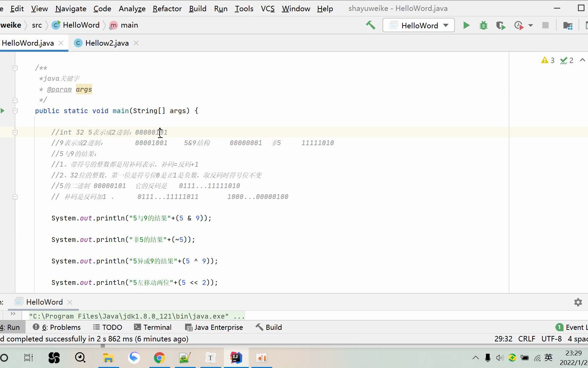Screen dimensions: 588x368
Task: Click the grey Stop button
Action: point(545,26)
